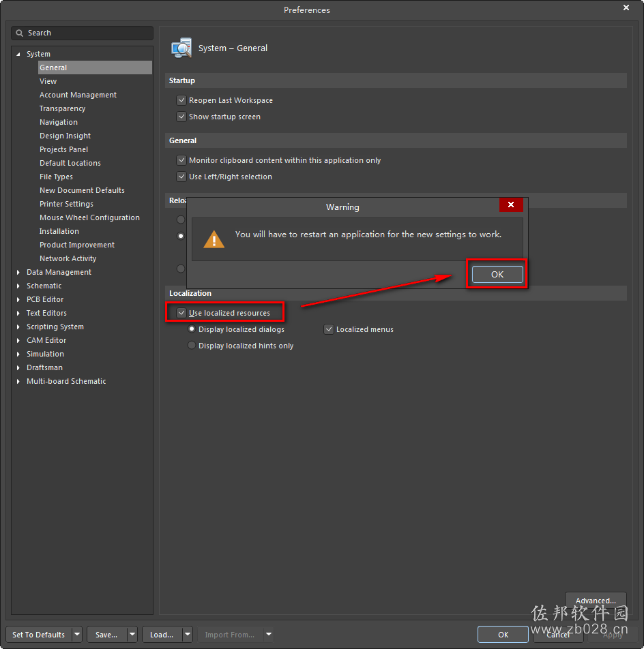The height and width of the screenshot is (649, 644).
Task: Click the System General header icon
Action: click(181, 48)
